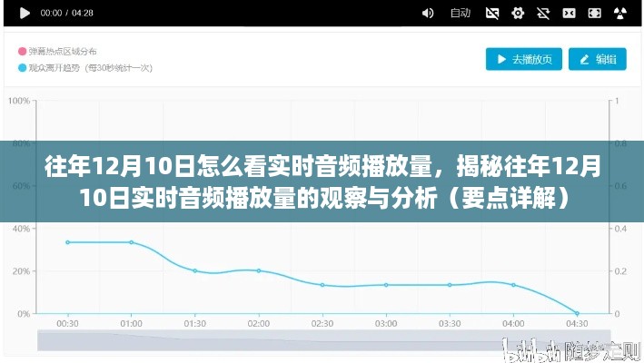Image resolution: width=644 pixels, height=363 pixels.
Task: Click the chart data point at 04:00
Action: (x=513, y=285)
